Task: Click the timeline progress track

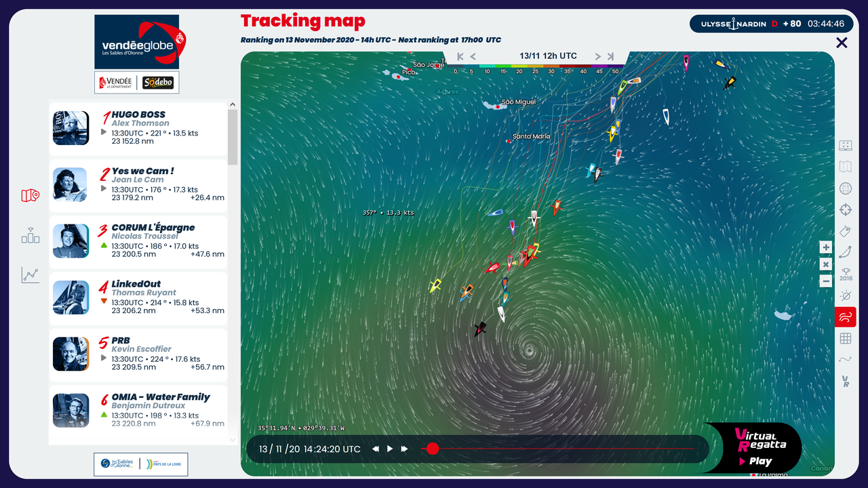Action: coord(558,449)
